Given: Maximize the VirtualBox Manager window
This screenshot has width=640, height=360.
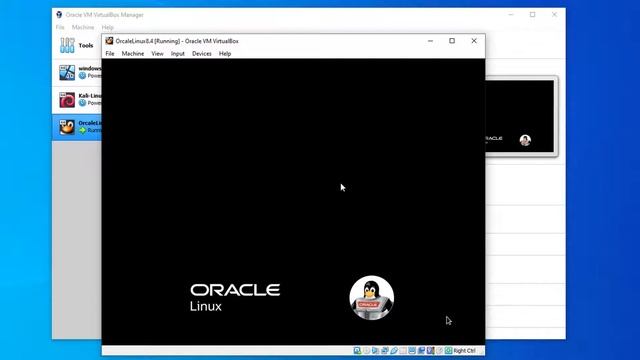Looking at the screenshot, I should tap(533, 15).
